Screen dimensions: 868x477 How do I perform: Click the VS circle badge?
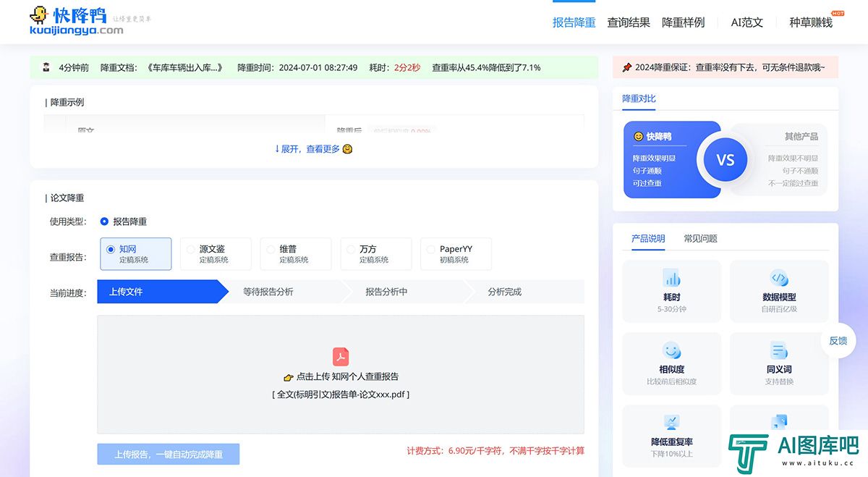pyautogui.click(x=726, y=160)
